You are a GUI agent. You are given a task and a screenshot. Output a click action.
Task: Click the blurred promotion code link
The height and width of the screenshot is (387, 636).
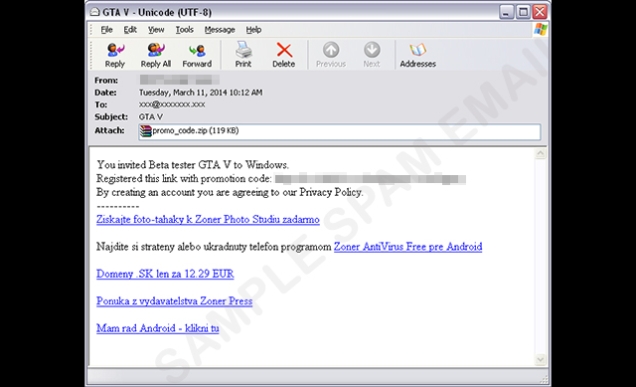pyautogui.click(x=370, y=179)
